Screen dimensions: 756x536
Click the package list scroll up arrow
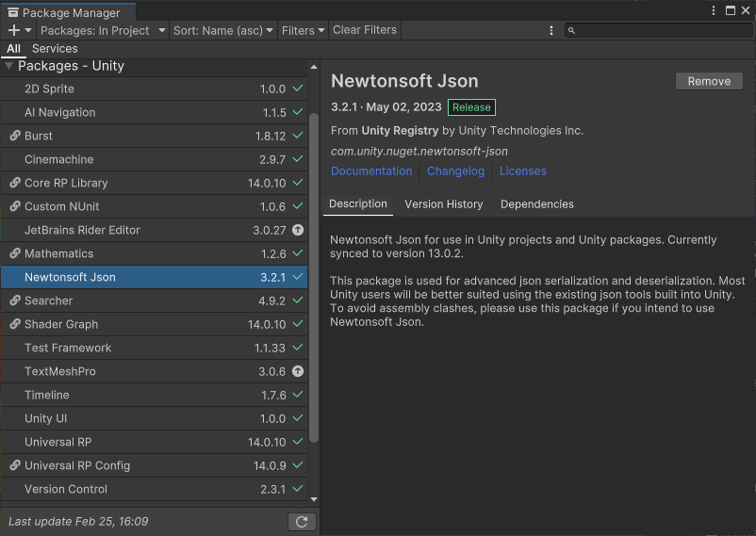tap(314, 67)
